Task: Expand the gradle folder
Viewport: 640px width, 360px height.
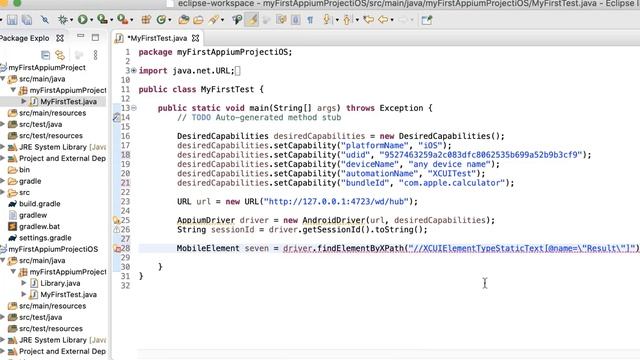Action: tap(2, 181)
